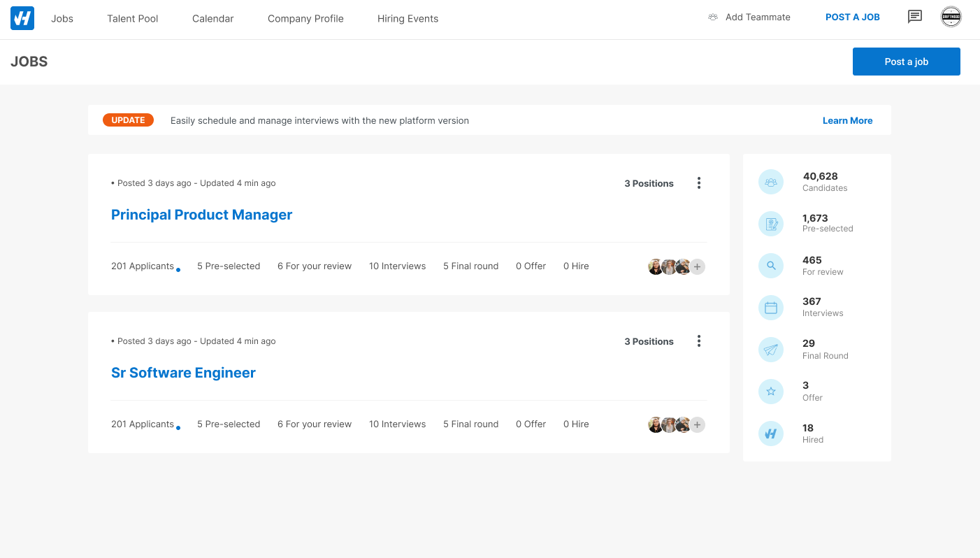Click the Final Round paper plane icon
980x558 pixels.
(771, 350)
